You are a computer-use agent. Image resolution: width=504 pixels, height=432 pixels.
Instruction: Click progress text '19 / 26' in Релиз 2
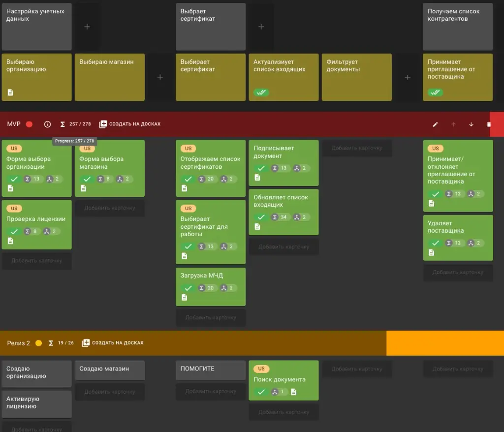[x=66, y=343]
